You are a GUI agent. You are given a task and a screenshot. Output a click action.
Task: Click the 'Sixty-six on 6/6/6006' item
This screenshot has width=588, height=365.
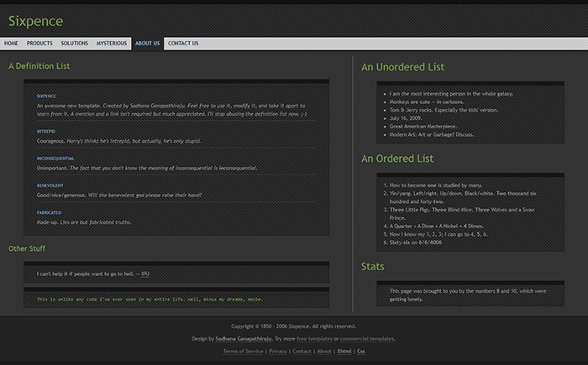(416, 242)
